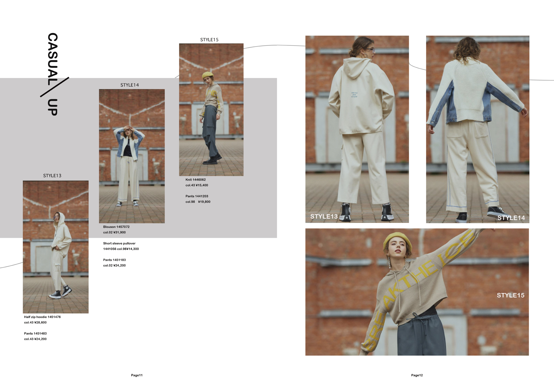
Task: Select the large STYLE13 back-view hoodie image
Action: coord(357,129)
